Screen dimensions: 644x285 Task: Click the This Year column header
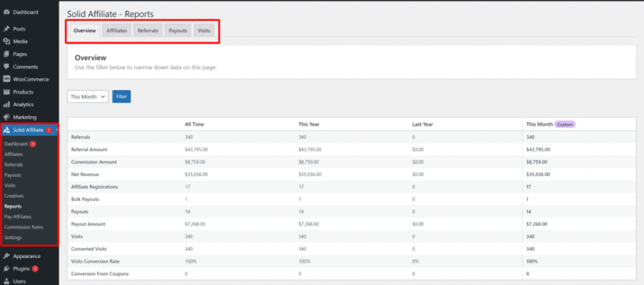[308, 124]
